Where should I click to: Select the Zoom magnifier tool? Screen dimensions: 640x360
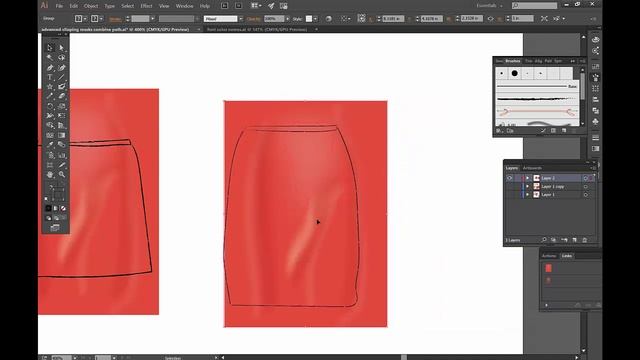(x=62, y=175)
